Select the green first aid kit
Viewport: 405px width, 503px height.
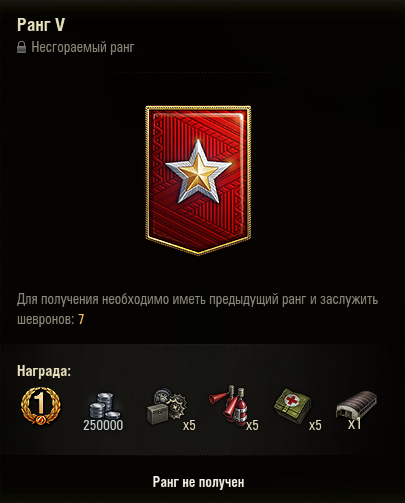pos(292,406)
